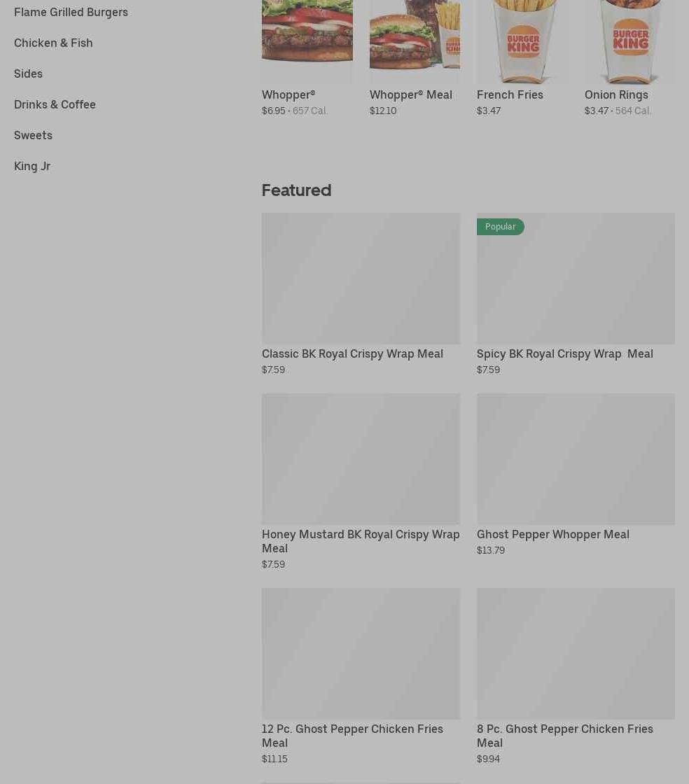The image size is (689, 784).
Task: Open Drinks & Coffee category
Action: [55, 104]
